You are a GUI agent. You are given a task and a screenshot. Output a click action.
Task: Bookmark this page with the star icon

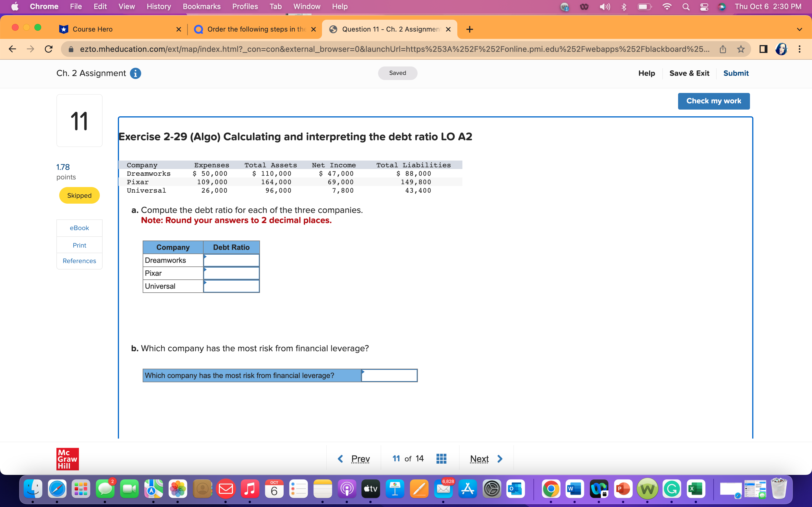(741, 49)
